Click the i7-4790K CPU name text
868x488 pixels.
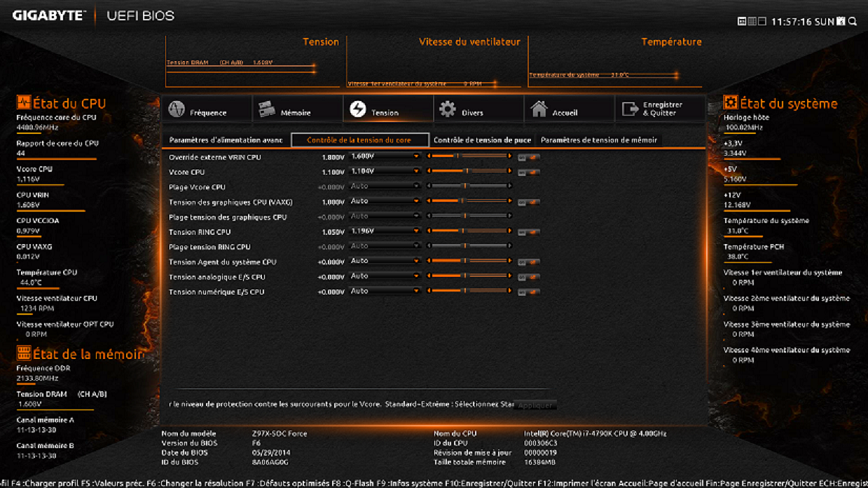pos(595,434)
